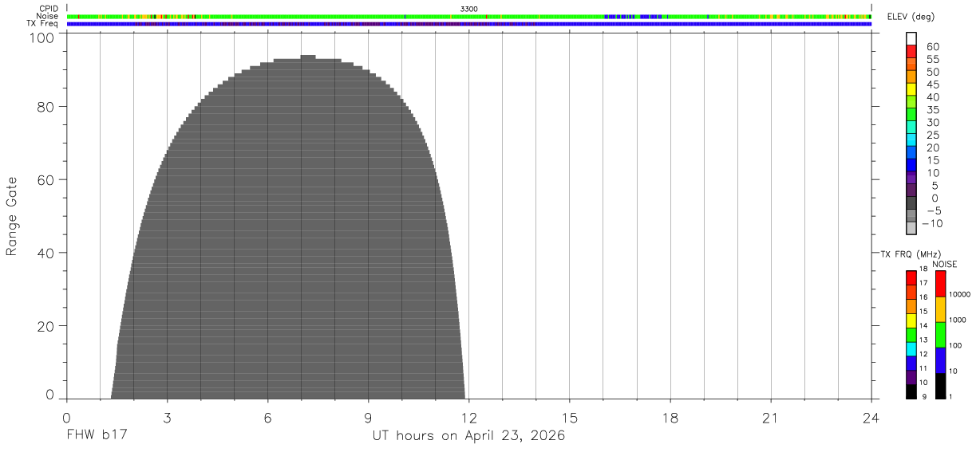Pick the black NOISE swatch between 1 and 10
The width and height of the screenshot is (980, 452).
pyautogui.click(x=940, y=386)
